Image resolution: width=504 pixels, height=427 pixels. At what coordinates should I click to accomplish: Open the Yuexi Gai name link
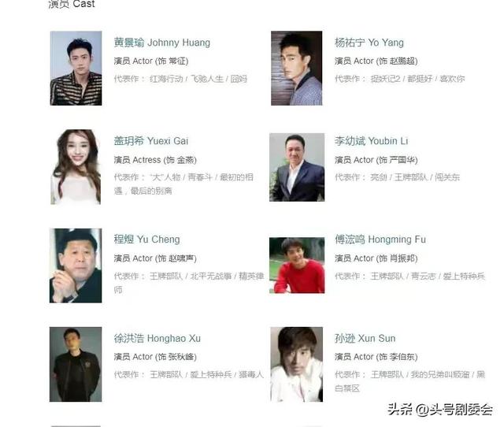(151, 141)
